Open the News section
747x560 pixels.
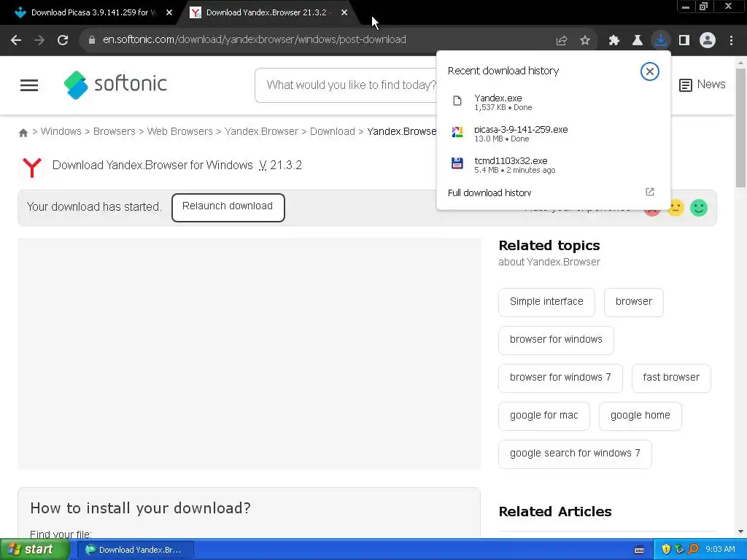(703, 85)
